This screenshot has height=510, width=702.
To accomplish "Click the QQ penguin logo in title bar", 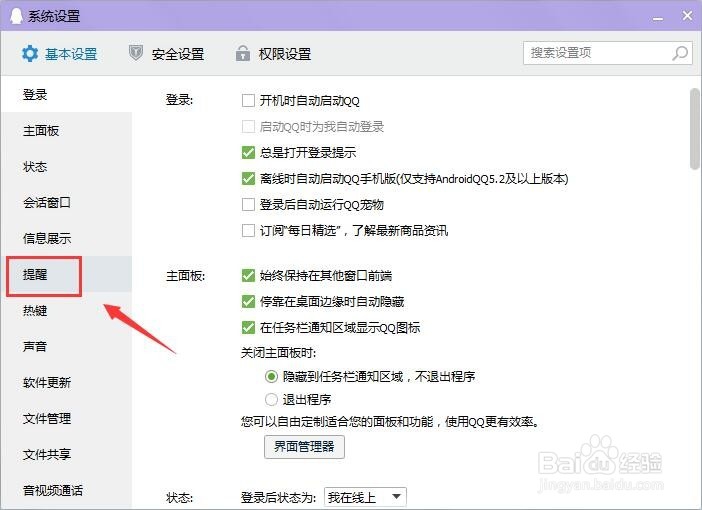I will [16, 16].
